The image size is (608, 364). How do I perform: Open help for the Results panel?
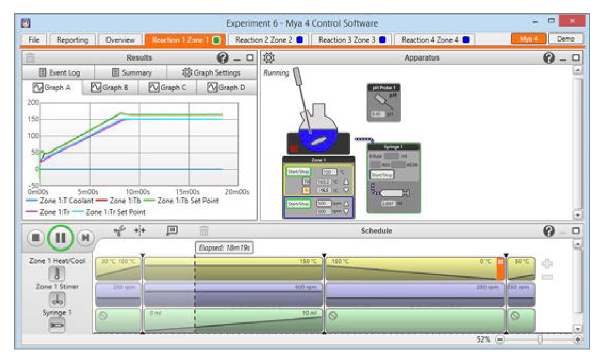(223, 58)
